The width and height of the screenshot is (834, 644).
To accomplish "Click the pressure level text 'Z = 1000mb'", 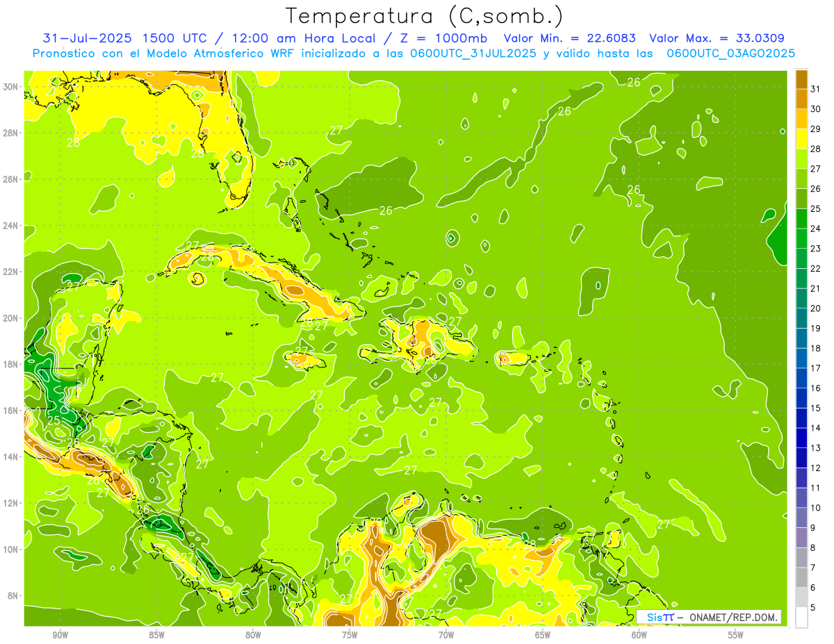I will (443, 38).
